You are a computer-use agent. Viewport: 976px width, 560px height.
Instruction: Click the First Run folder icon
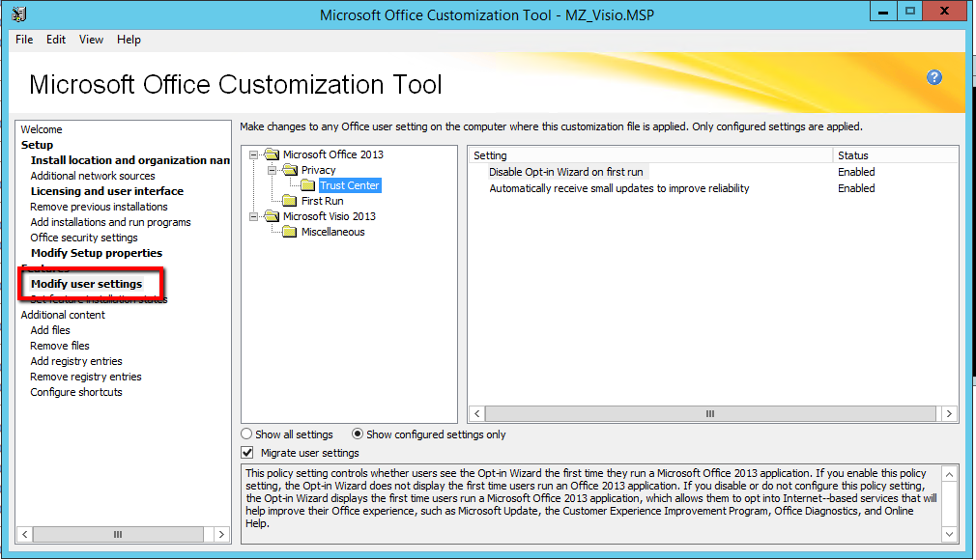coord(289,201)
